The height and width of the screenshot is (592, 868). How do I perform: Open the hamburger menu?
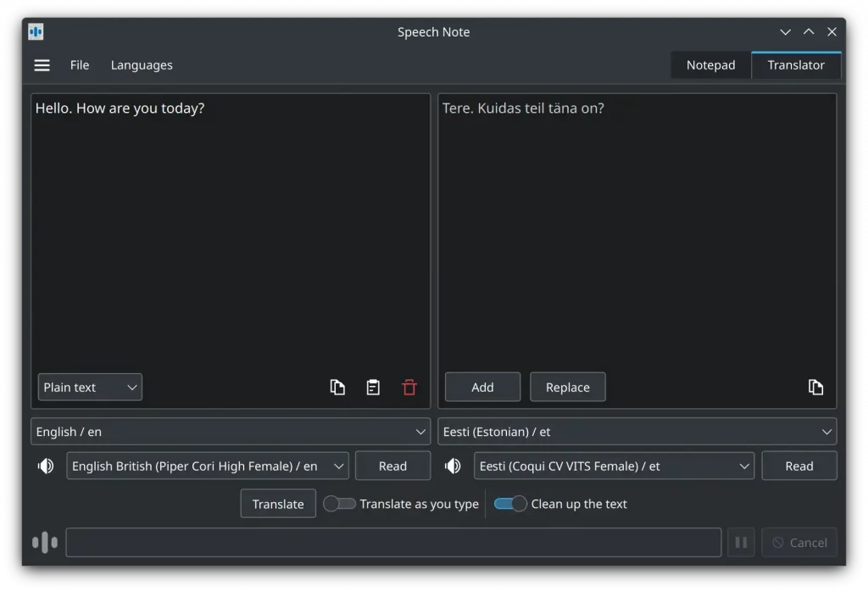tap(42, 64)
